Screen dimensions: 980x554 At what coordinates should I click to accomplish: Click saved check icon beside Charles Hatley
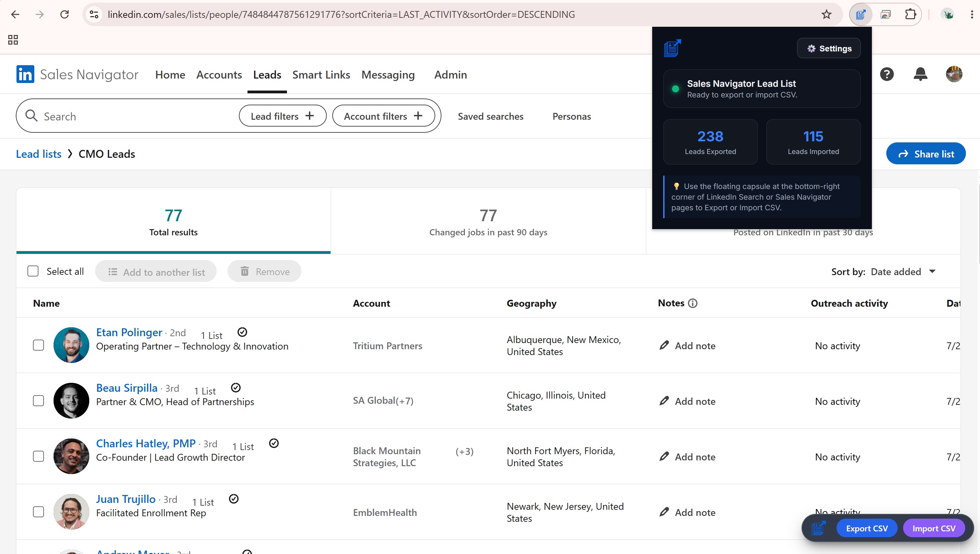click(274, 443)
